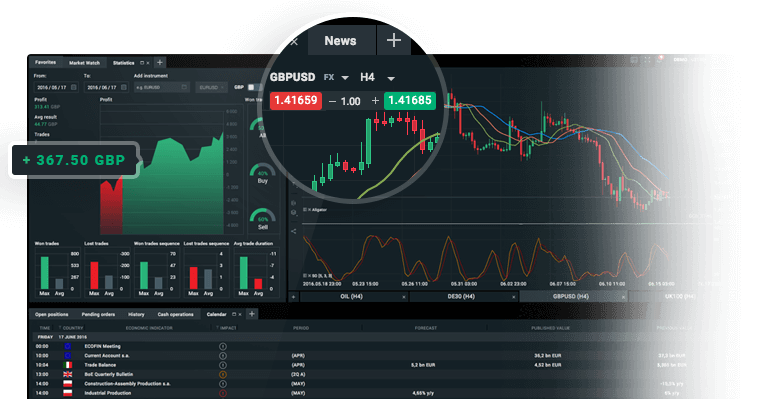Expand the FX instrument dropdown arrow
773x399 pixels.
click(x=345, y=78)
